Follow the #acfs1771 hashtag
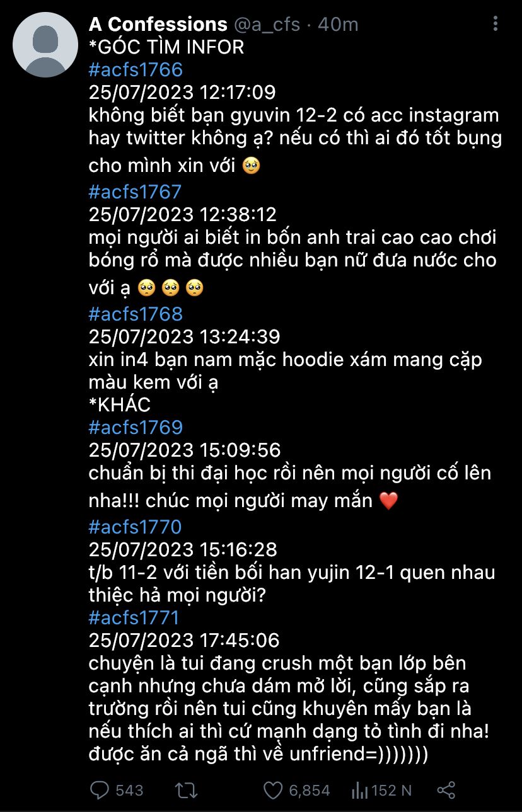 [x=134, y=617]
